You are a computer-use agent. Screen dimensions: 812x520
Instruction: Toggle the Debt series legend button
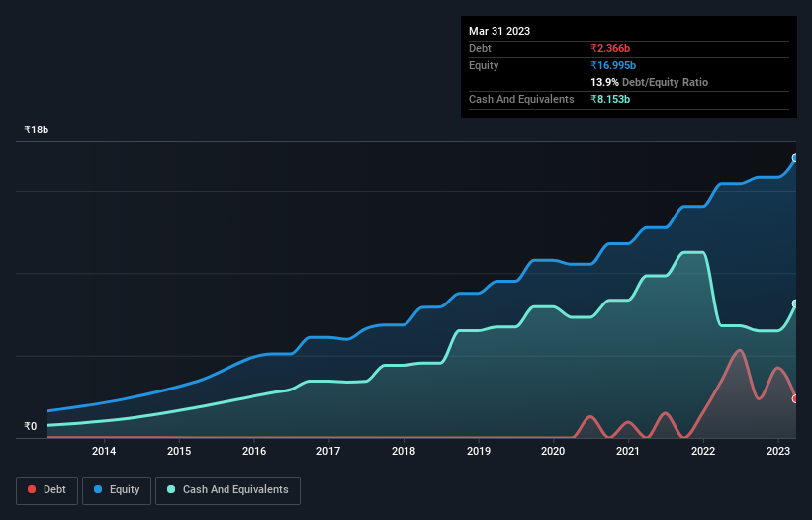pyautogui.click(x=47, y=490)
